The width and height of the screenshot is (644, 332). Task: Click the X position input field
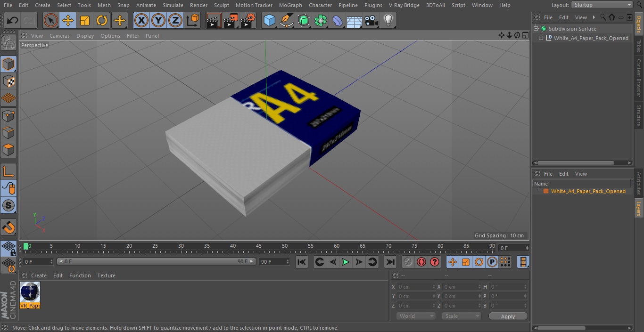[416, 287]
